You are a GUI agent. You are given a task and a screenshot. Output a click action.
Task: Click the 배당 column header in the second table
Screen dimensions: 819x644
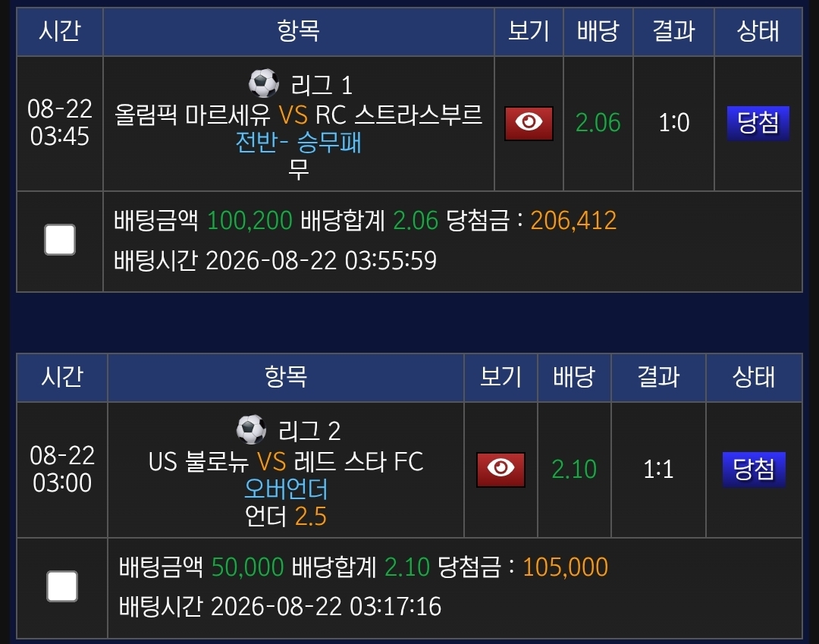574,377
